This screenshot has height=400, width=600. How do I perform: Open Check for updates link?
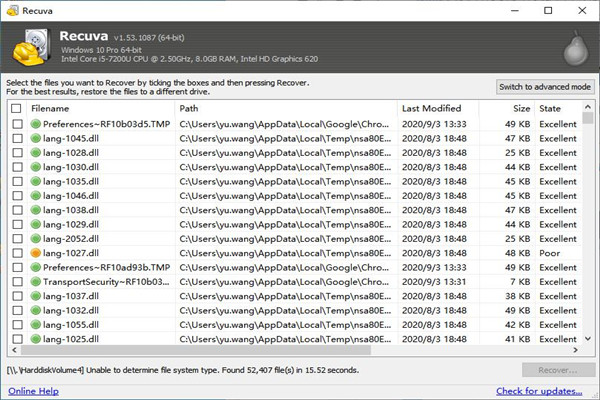(539, 391)
